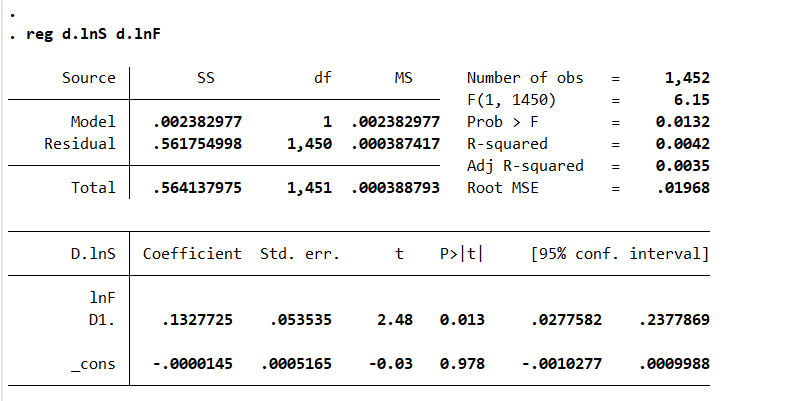Click the Total sum of squares value .564137975
797x401 pixels.
(198, 188)
